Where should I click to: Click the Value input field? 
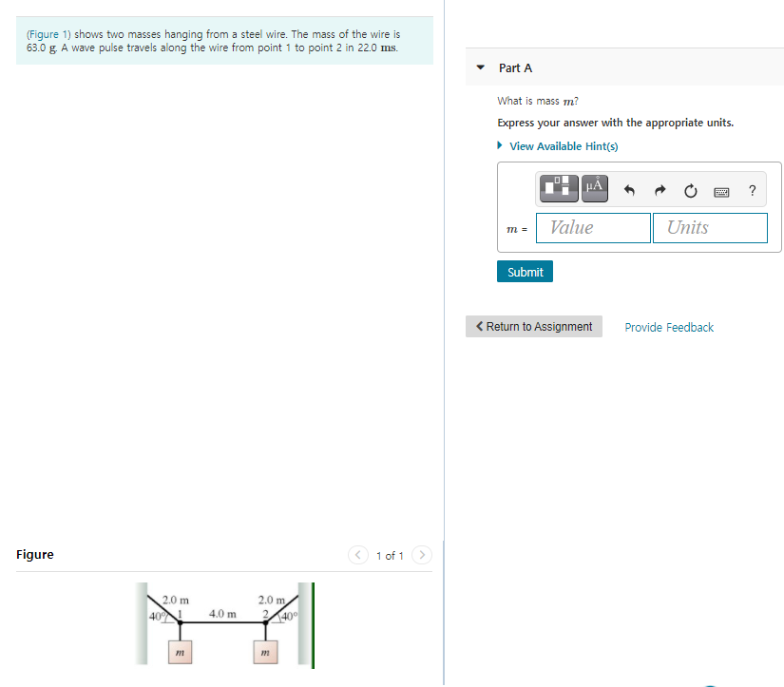click(593, 228)
